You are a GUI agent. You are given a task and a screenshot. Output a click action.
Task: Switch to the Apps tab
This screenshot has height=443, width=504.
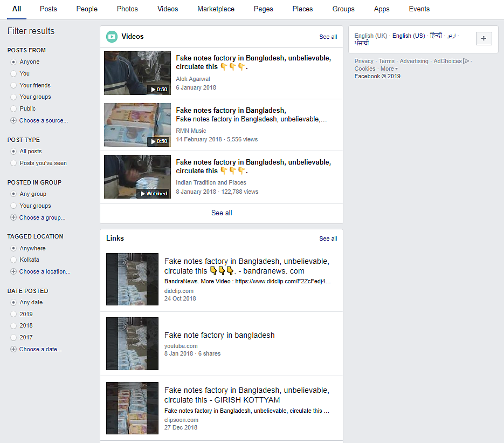pyautogui.click(x=382, y=9)
